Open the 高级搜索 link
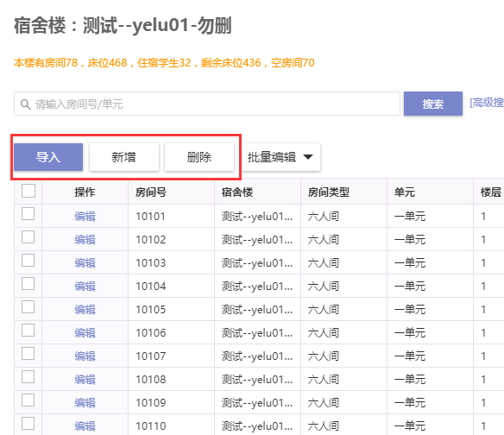The width and height of the screenshot is (504, 435). [x=487, y=103]
